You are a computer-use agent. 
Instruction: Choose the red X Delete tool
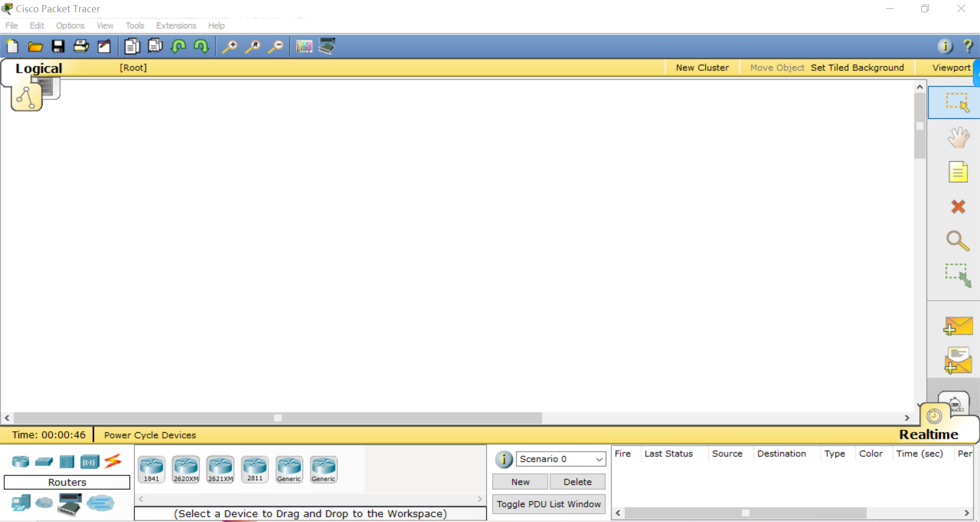tap(958, 207)
